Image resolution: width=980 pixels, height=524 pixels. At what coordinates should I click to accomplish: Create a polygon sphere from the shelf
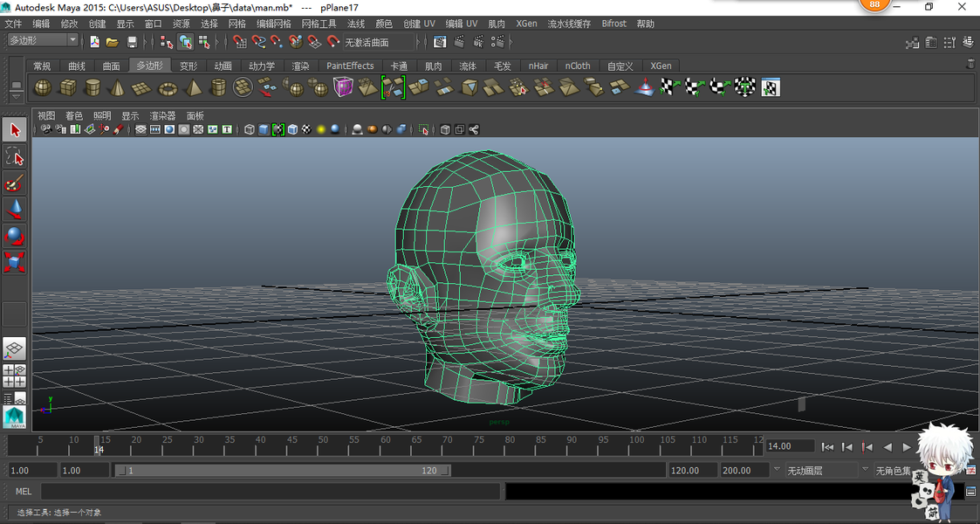pyautogui.click(x=42, y=87)
